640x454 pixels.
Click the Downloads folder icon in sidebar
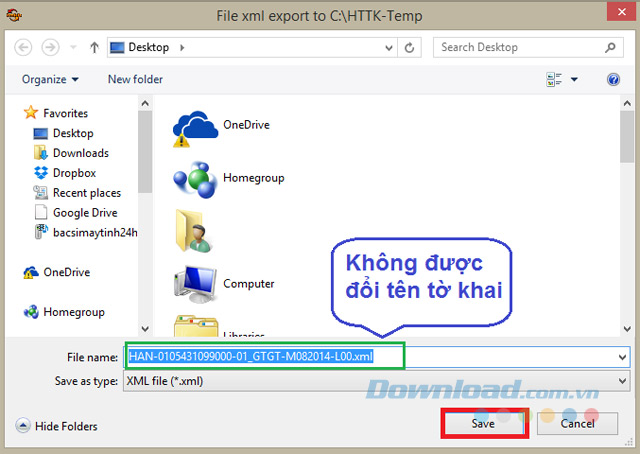(40, 153)
